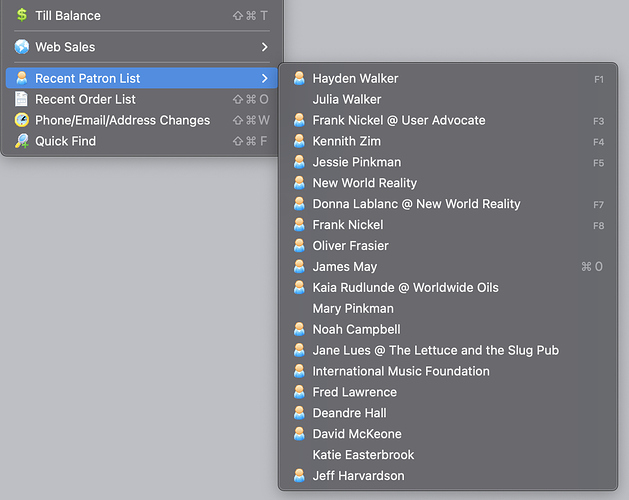629x500 pixels.
Task: Click patron icon beside Jeff Harvardson
Action: (299, 476)
